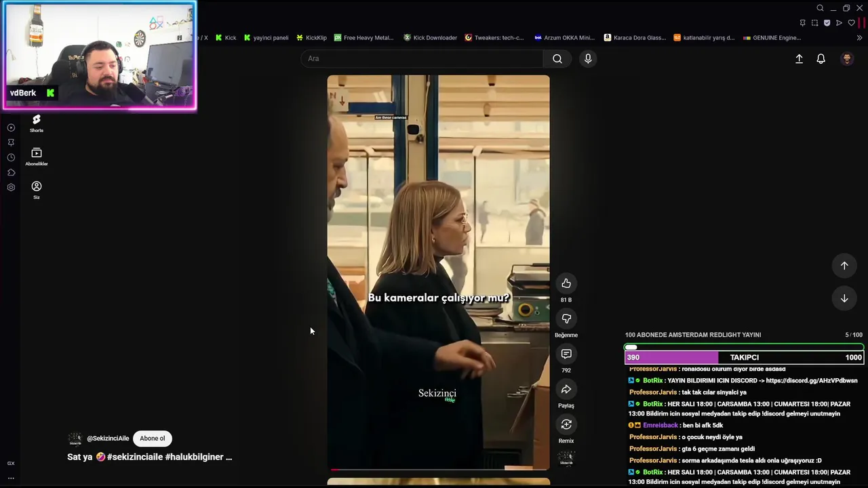The height and width of the screenshot is (488, 868).
Task: Open the KickKlip bookmark
Action: [311, 38]
